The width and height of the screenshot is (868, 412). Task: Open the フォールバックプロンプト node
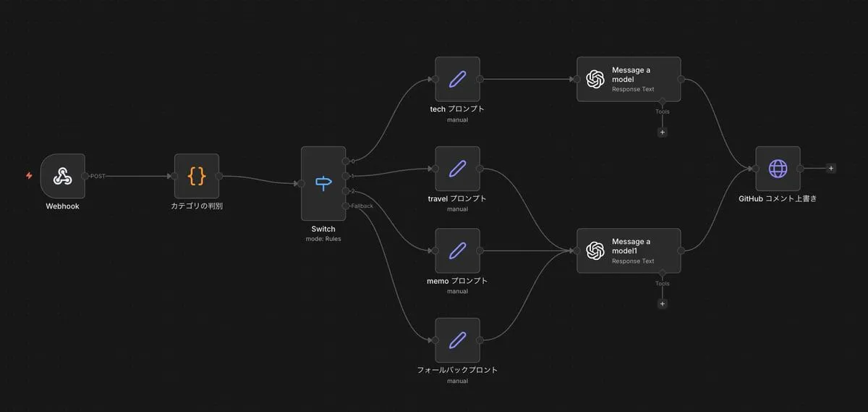457,340
